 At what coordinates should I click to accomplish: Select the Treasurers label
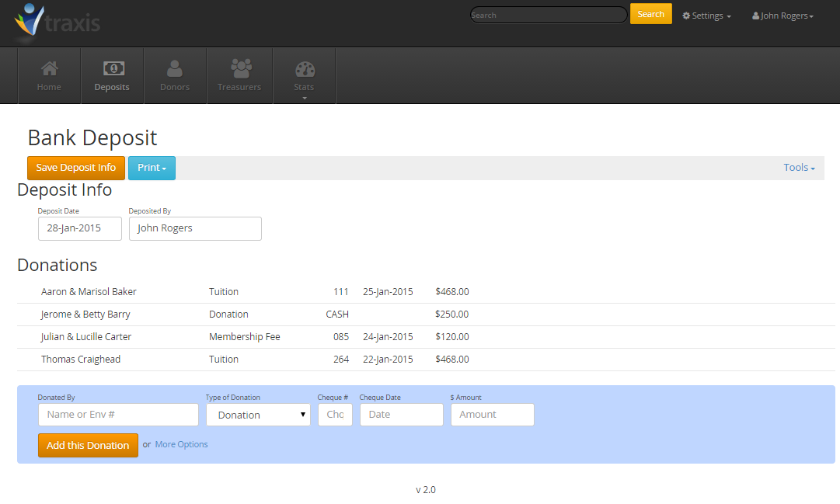point(239,87)
